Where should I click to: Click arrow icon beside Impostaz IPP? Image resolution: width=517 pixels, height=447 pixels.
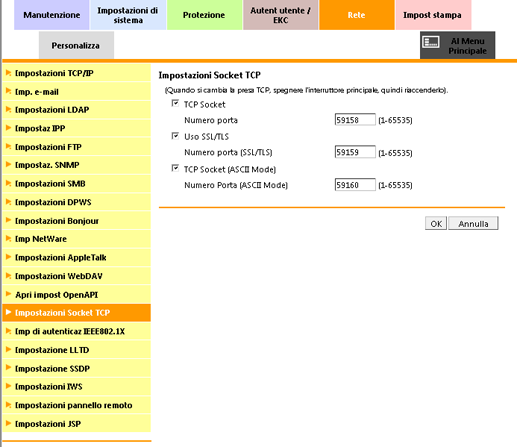coord(9,128)
